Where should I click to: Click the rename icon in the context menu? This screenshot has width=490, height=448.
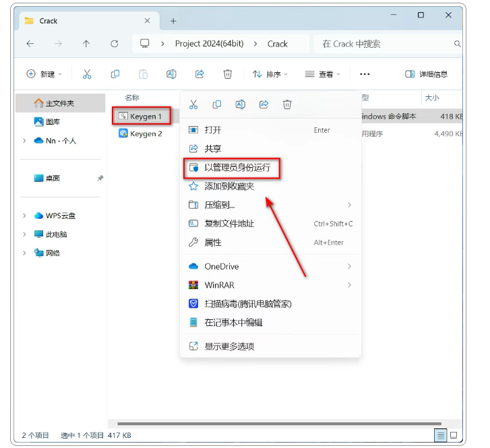(241, 104)
